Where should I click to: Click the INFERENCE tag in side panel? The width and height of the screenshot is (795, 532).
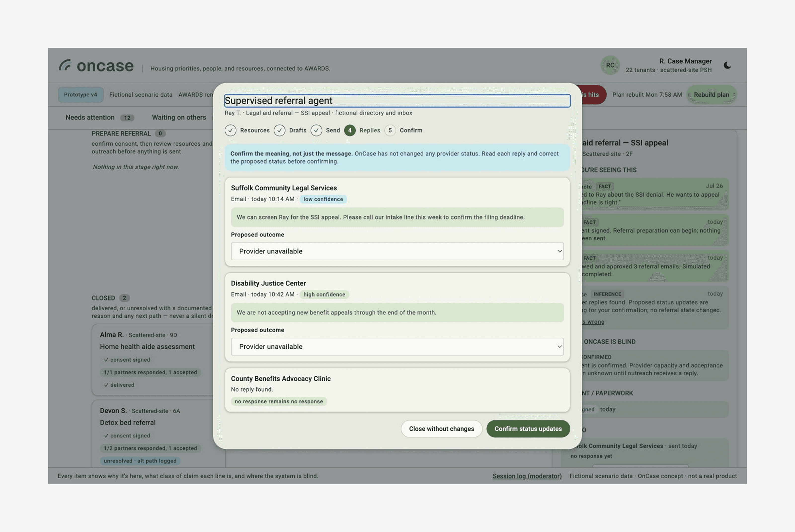[x=607, y=294]
